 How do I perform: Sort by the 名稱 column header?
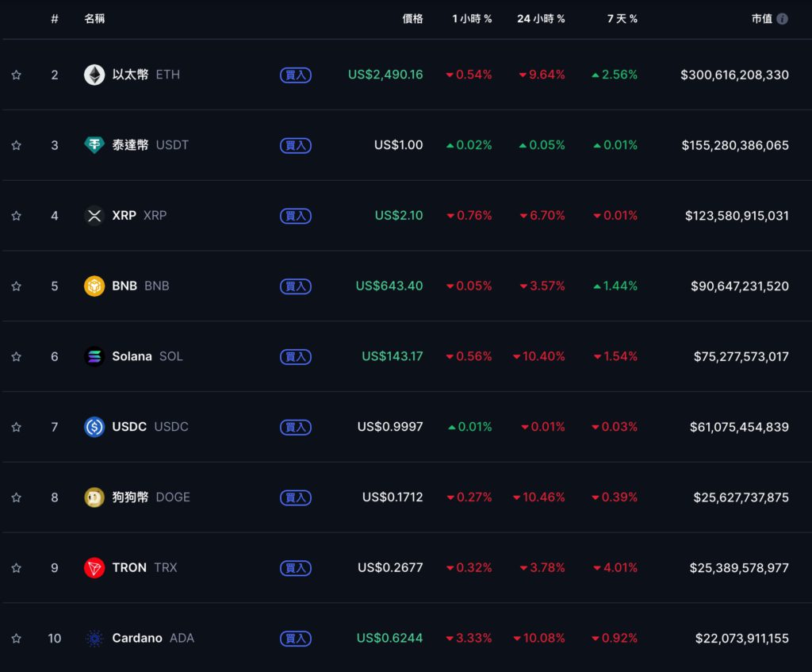[x=94, y=19]
